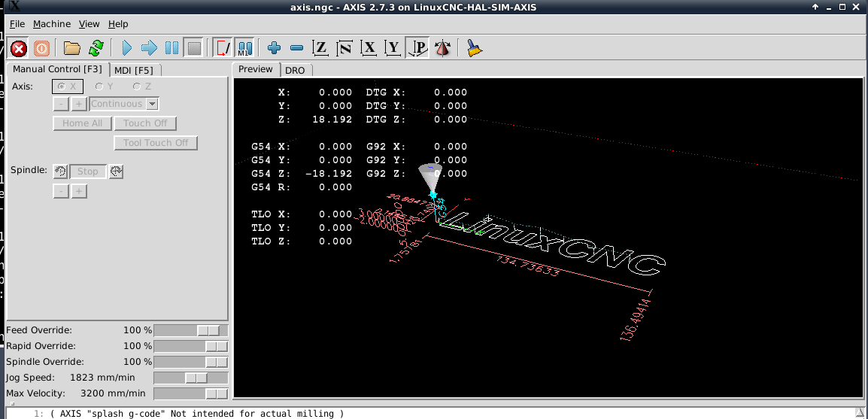The height and width of the screenshot is (419, 868).
Task: Toggle optional pause M1 button
Action: coord(244,48)
